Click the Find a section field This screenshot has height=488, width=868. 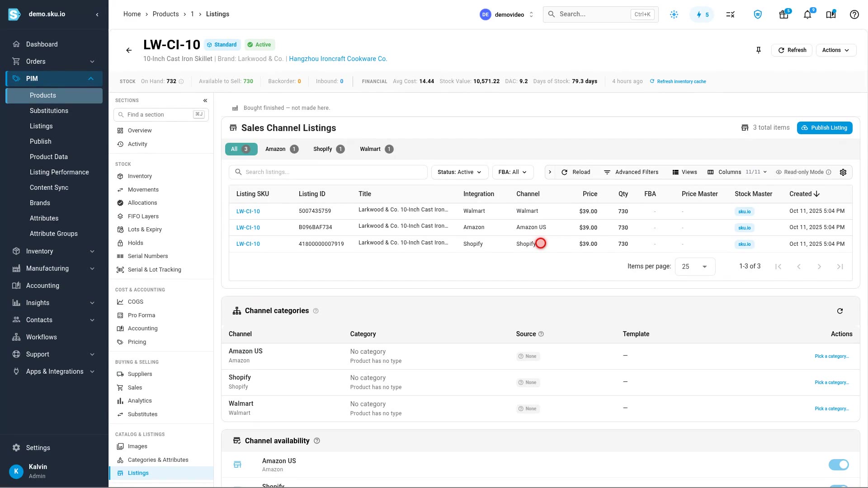[x=161, y=115]
